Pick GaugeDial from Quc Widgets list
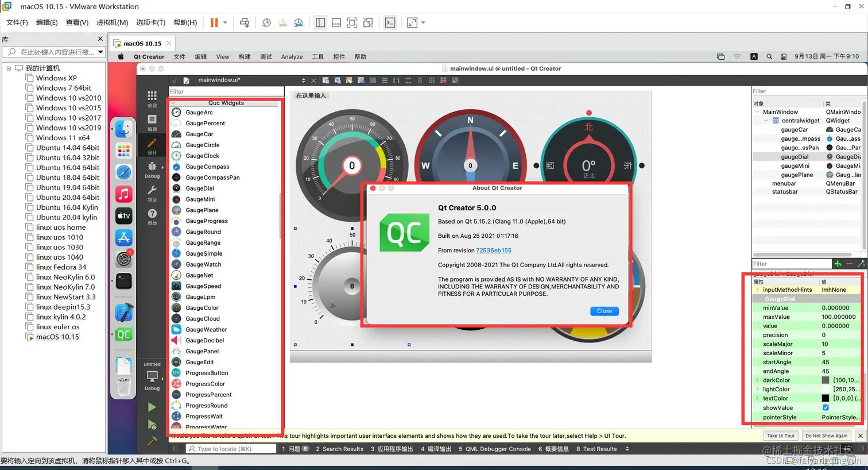The height and width of the screenshot is (470, 868). [x=200, y=188]
